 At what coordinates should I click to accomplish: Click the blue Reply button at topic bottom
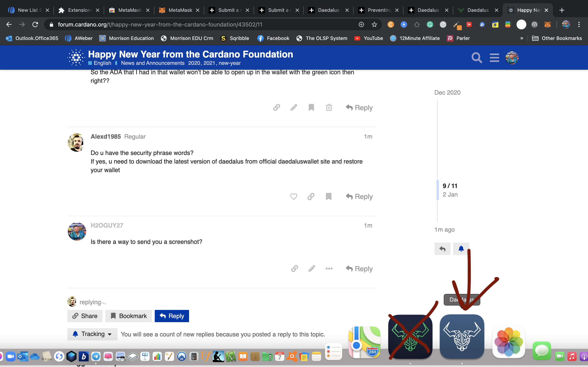(171, 316)
